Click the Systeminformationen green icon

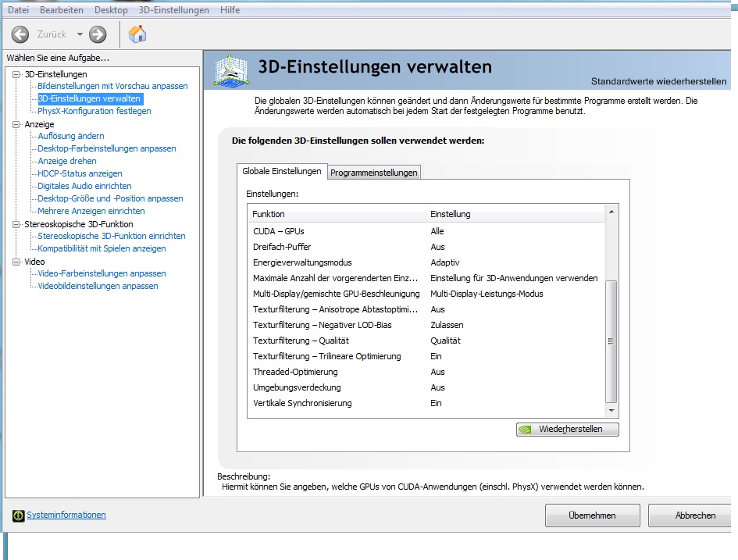tap(19, 515)
